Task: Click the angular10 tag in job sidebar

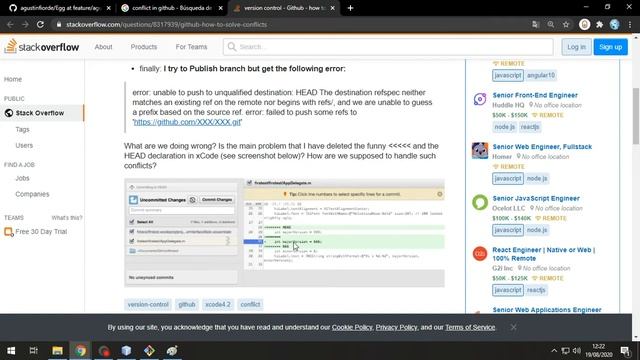Action: 541,76
